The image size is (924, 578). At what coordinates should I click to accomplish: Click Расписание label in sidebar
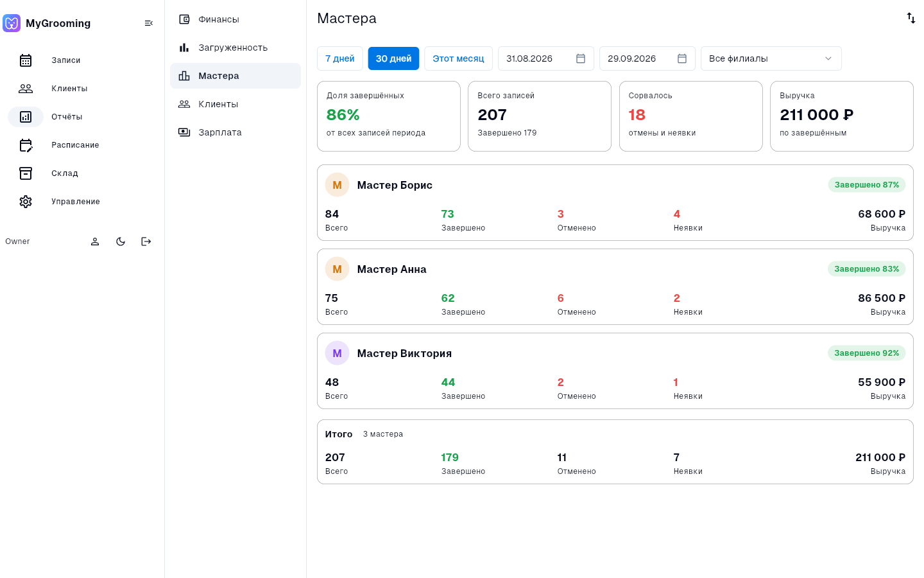pos(75,145)
